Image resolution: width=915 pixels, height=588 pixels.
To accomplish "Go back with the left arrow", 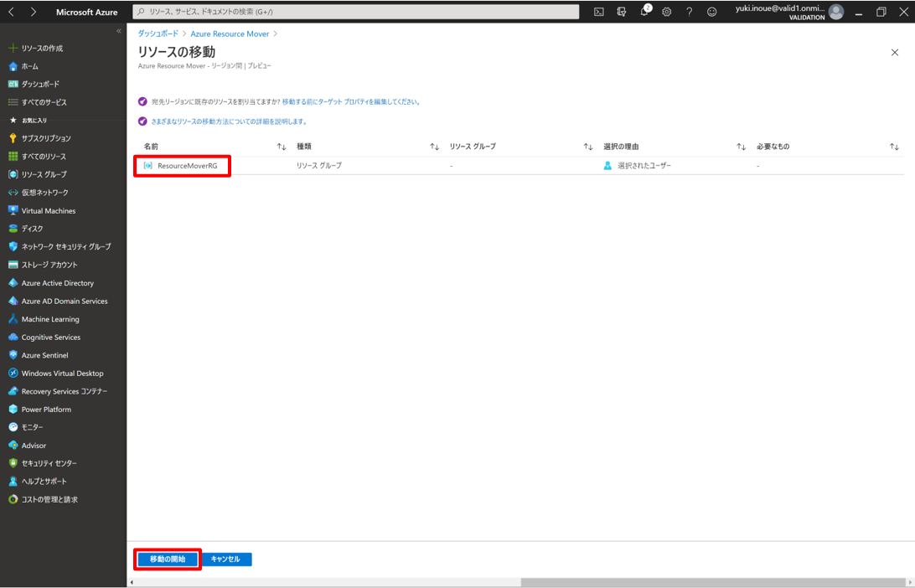I will (x=11, y=12).
